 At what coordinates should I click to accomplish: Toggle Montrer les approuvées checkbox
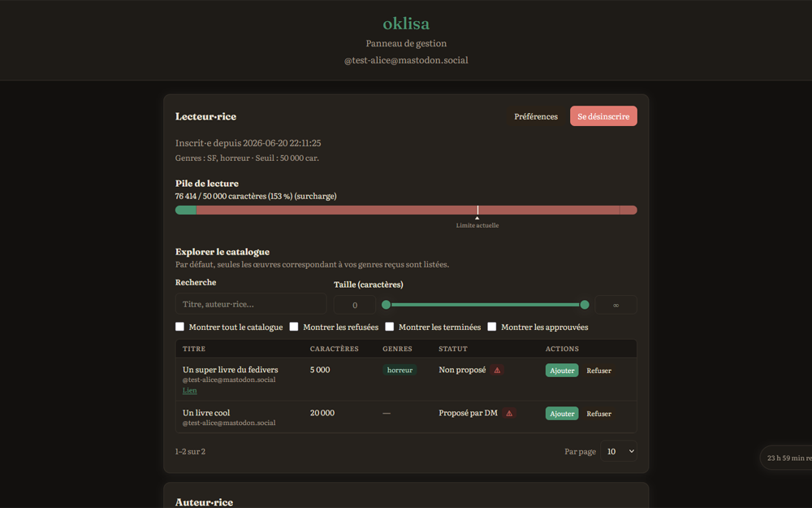[492, 327]
